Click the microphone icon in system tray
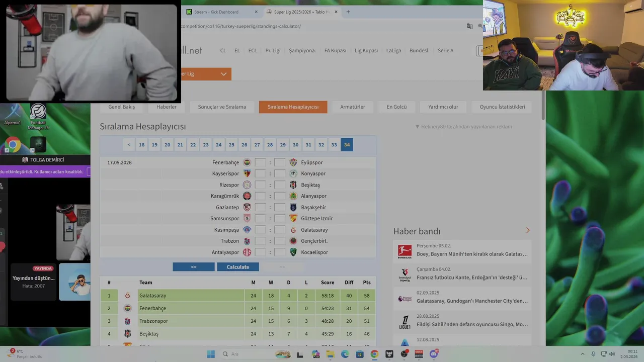 click(x=594, y=354)
